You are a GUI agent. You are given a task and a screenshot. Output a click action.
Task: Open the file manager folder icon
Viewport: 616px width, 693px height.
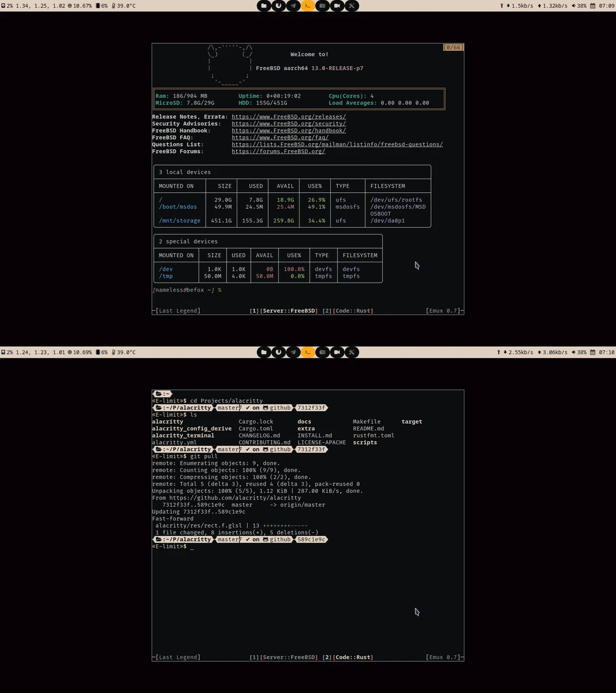click(x=264, y=6)
